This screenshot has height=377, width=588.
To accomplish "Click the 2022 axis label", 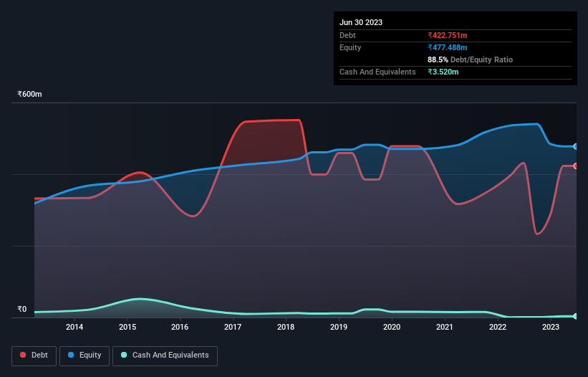I will pos(498,327).
